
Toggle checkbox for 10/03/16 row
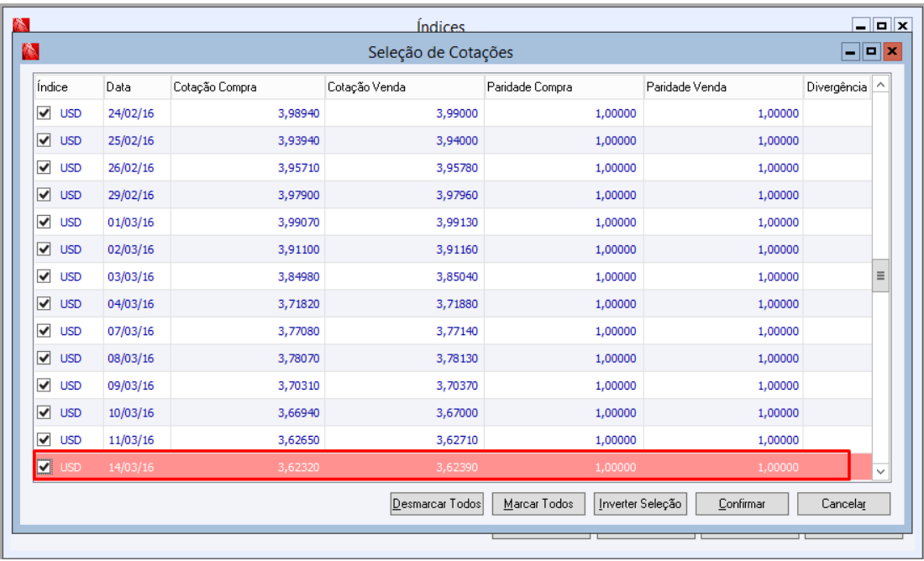pyautogui.click(x=44, y=412)
